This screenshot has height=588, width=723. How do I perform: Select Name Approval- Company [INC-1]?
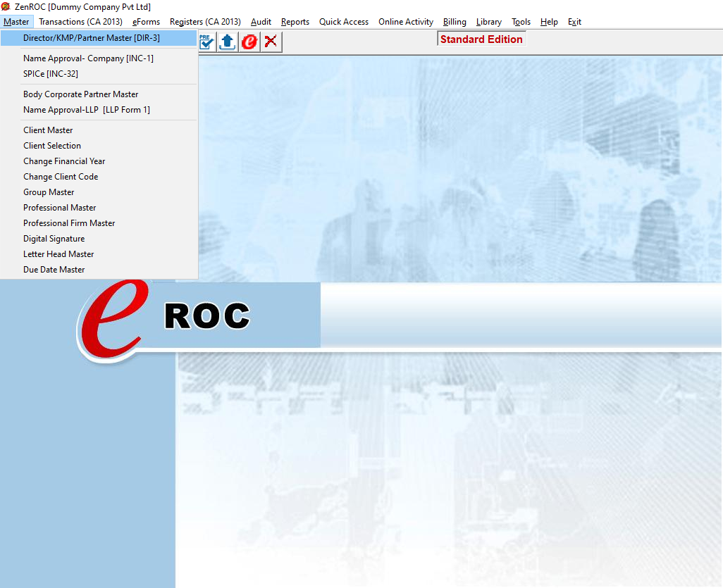click(99, 58)
